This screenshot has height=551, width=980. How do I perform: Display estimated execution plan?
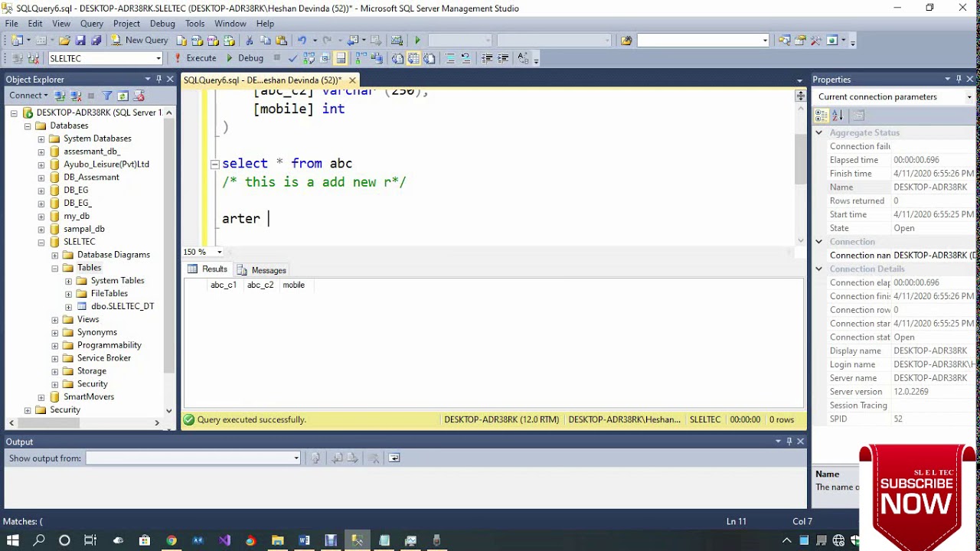pyautogui.click(x=309, y=58)
